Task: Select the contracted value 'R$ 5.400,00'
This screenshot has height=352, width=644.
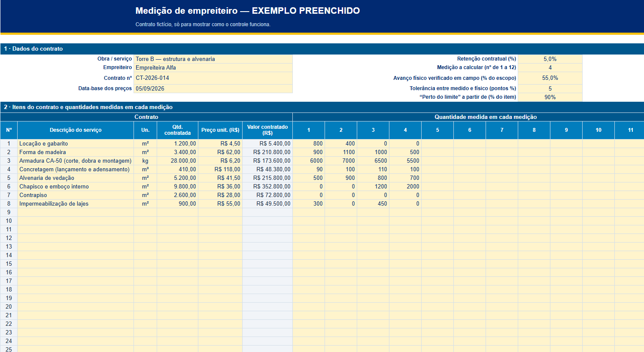Action: coord(267,143)
